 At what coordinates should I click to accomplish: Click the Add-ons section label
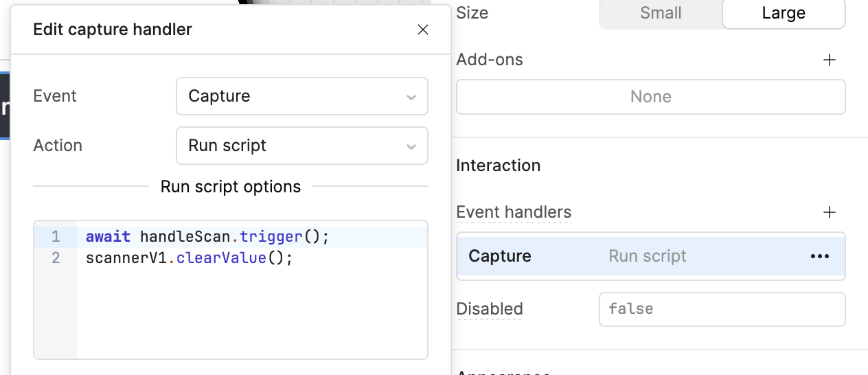click(490, 60)
